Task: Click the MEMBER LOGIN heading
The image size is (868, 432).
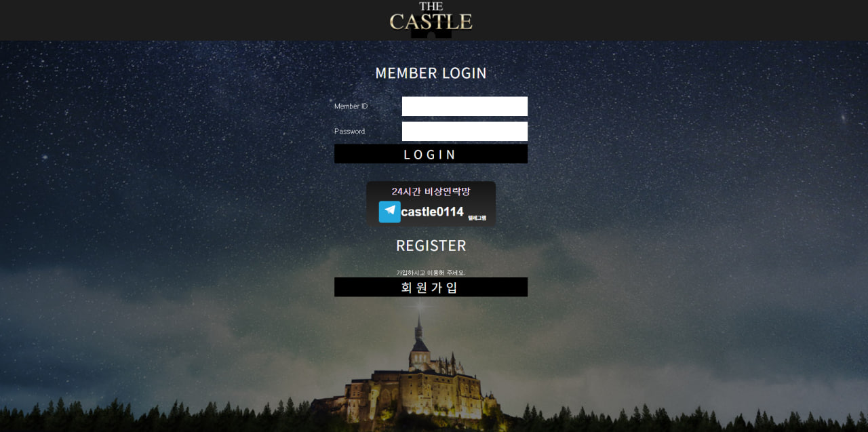Action: [431, 73]
